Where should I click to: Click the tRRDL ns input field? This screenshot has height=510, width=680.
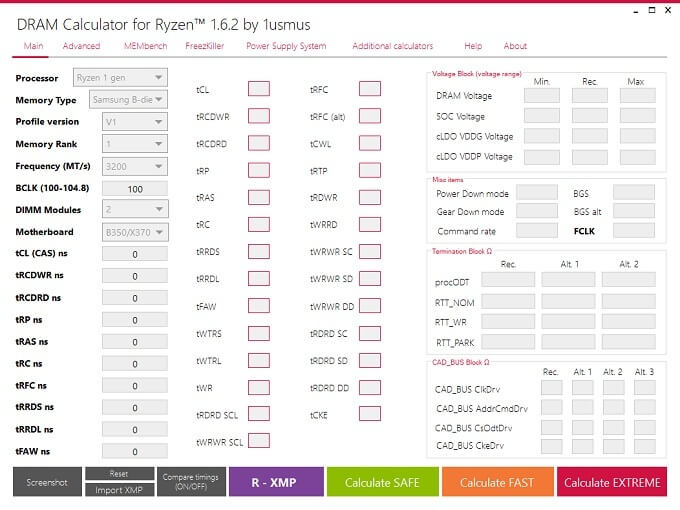[x=135, y=430]
